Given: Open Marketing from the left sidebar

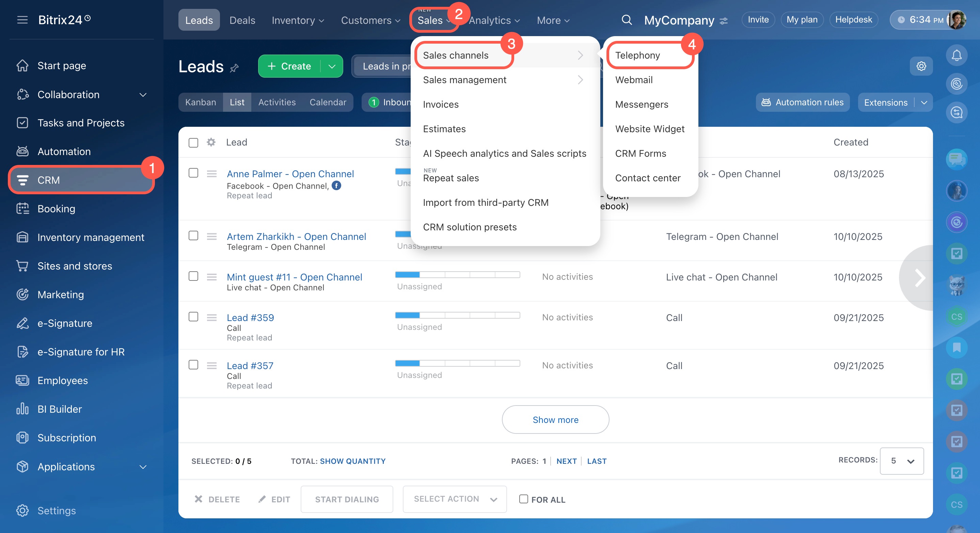Looking at the screenshot, I should [61, 294].
